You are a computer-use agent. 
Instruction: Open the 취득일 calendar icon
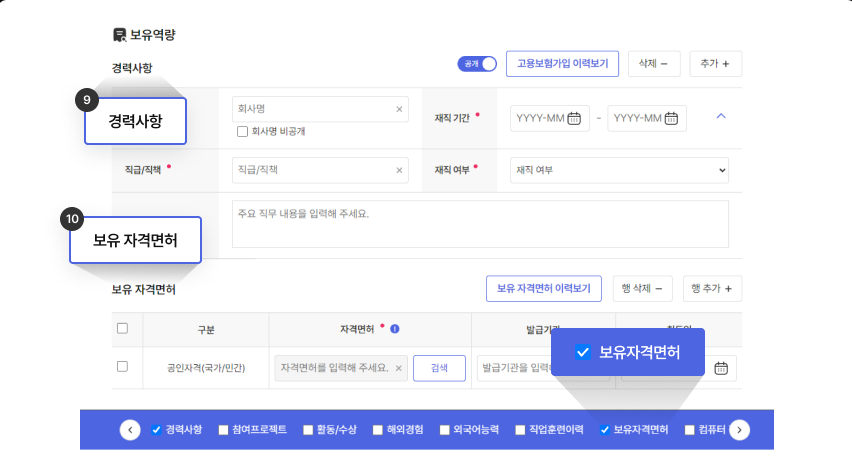(x=721, y=368)
